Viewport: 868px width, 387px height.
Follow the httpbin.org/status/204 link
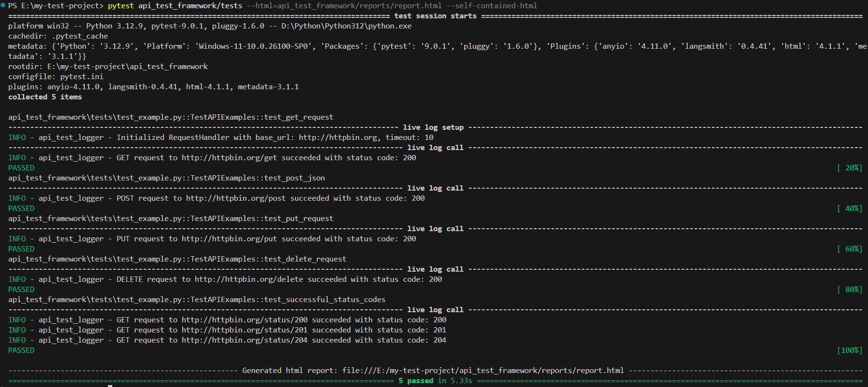click(x=244, y=340)
